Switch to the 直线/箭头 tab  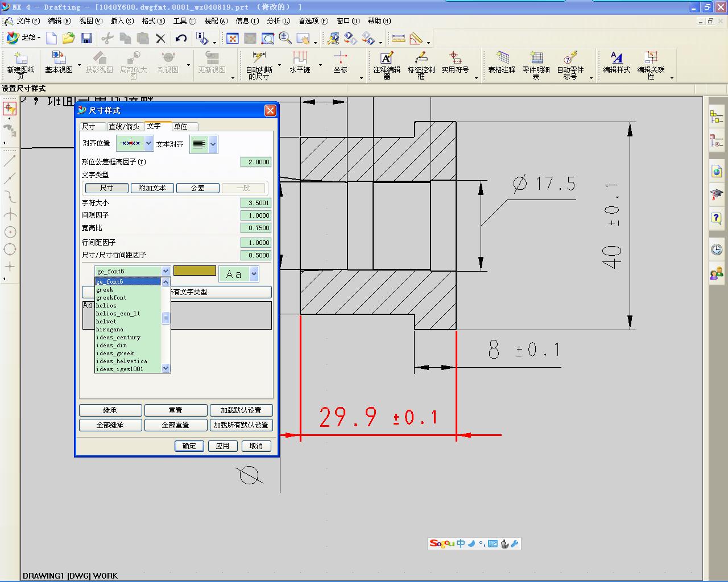coord(124,127)
